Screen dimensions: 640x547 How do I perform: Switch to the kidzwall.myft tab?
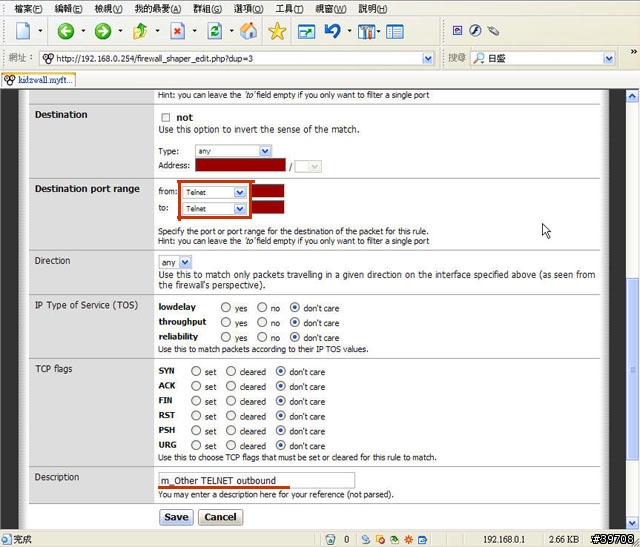[39, 80]
